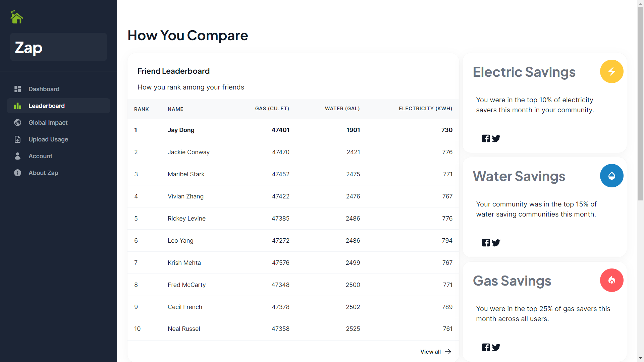Click the blue water drop icon
Image resolution: width=644 pixels, height=362 pixels.
611,176
